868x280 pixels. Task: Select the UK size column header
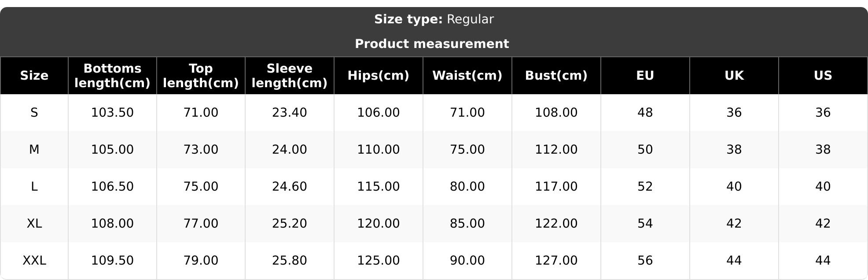click(734, 76)
